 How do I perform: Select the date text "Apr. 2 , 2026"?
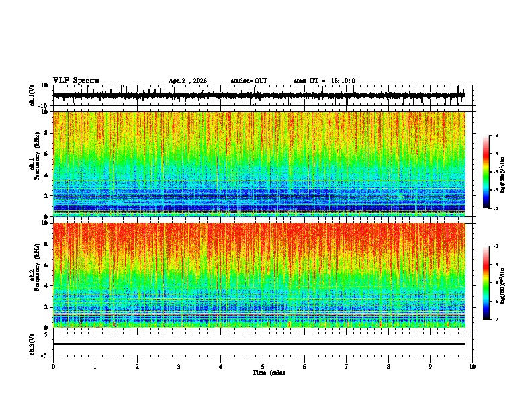tap(187, 81)
